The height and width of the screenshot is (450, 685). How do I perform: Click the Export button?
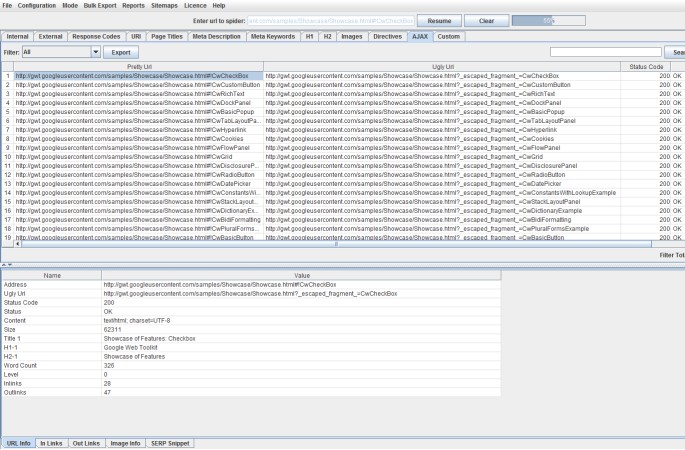click(x=122, y=51)
